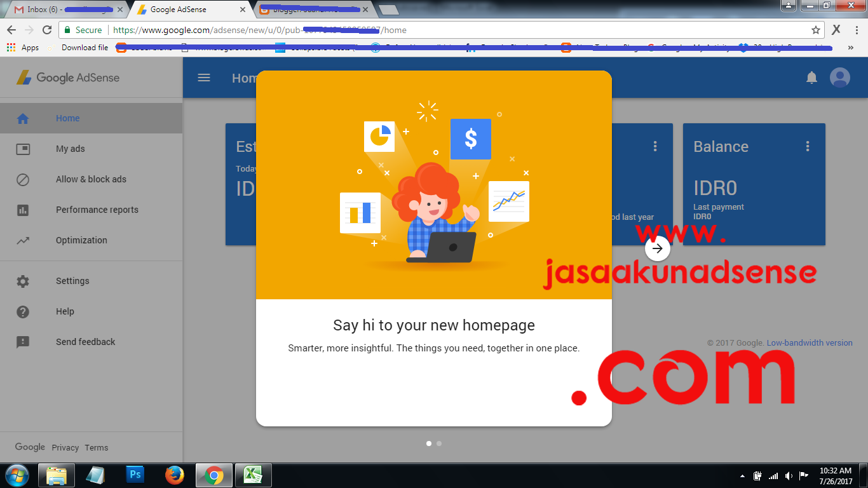
Task: Select the second carousel page dot
Action: point(439,444)
